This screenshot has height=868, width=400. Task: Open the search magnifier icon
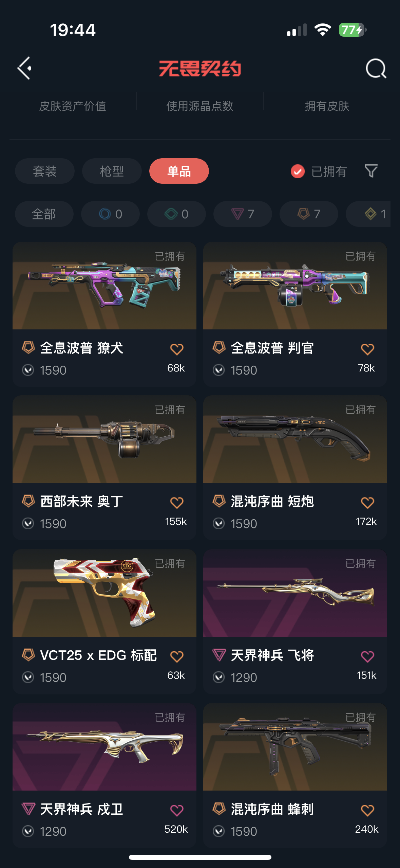pyautogui.click(x=376, y=69)
